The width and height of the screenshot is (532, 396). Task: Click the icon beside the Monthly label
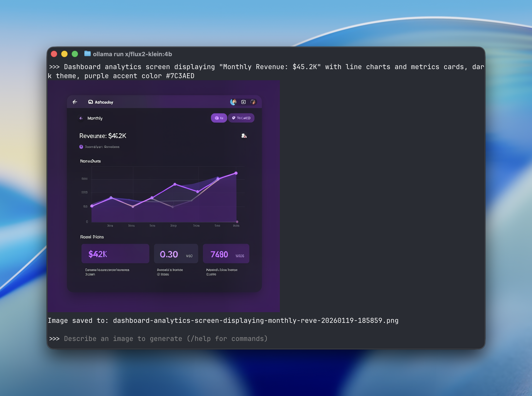click(81, 118)
